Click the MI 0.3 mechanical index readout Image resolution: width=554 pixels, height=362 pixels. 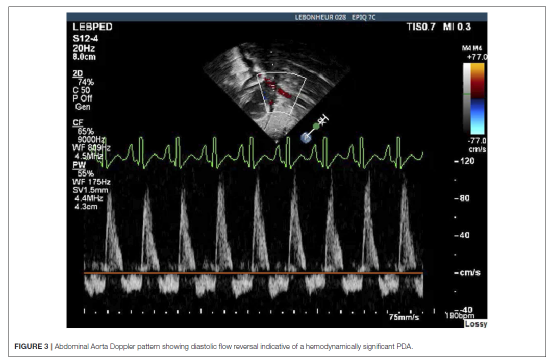[x=457, y=27]
